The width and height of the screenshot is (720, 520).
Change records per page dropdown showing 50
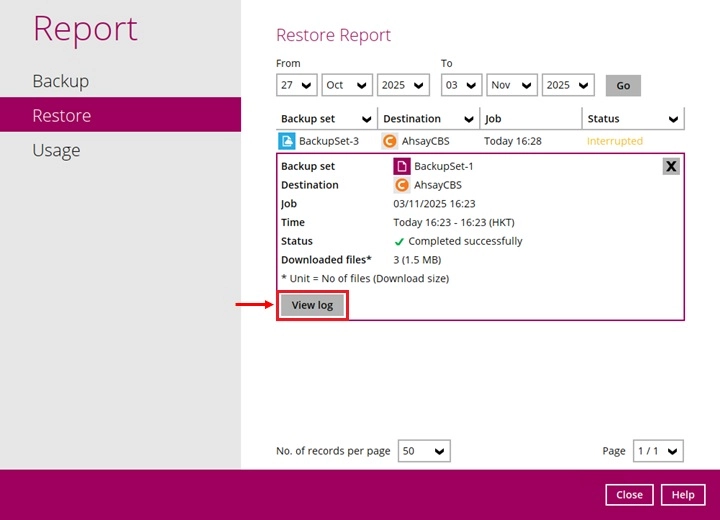(x=424, y=451)
